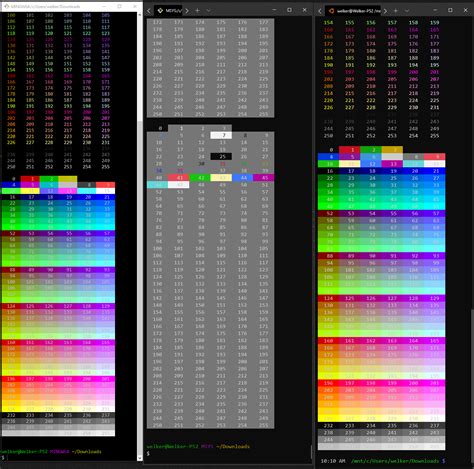
Task: Select the welker@Welker-PS2 tab
Action: click(354, 11)
